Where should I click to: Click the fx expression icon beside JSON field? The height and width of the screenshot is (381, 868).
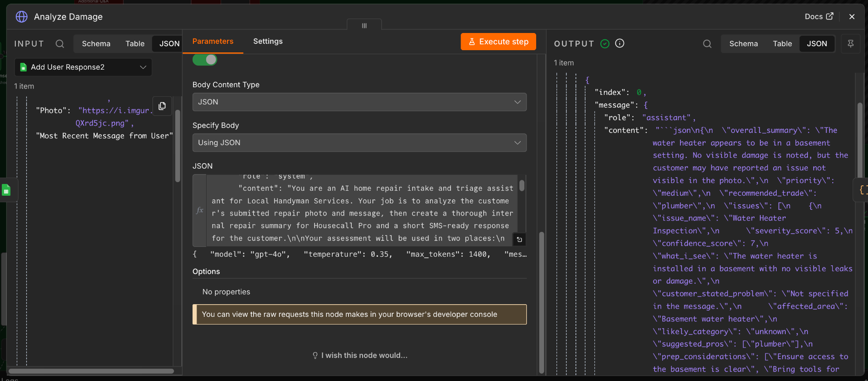click(200, 210)
